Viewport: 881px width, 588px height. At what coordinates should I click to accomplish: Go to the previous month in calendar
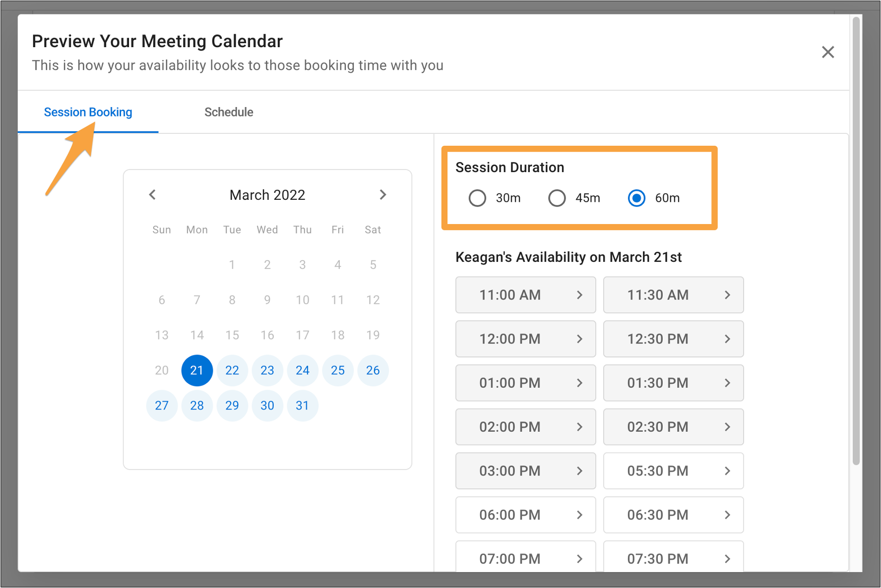(152, 195)
